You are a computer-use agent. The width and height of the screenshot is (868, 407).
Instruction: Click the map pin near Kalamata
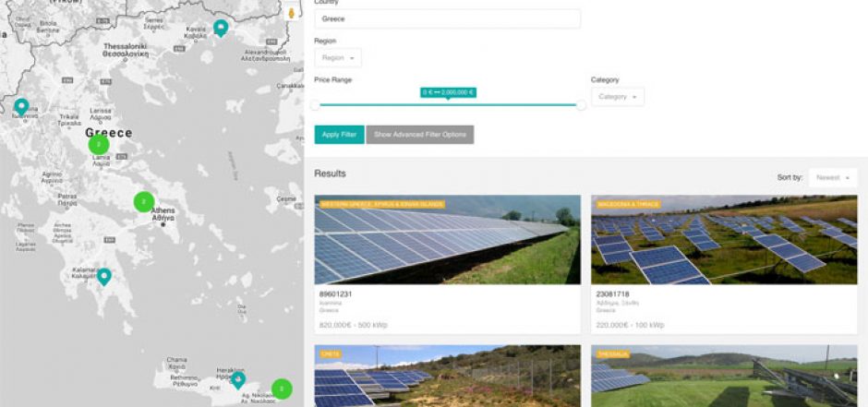tap(104, 277)
